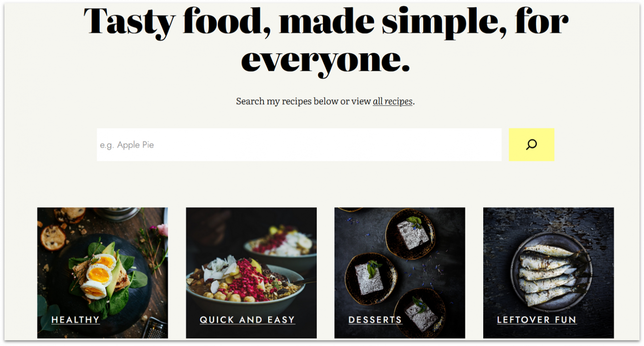Click the underlined LEFTOVER FUN label
Viewport: 644px width, 346px height.
[x=536, y=320]
